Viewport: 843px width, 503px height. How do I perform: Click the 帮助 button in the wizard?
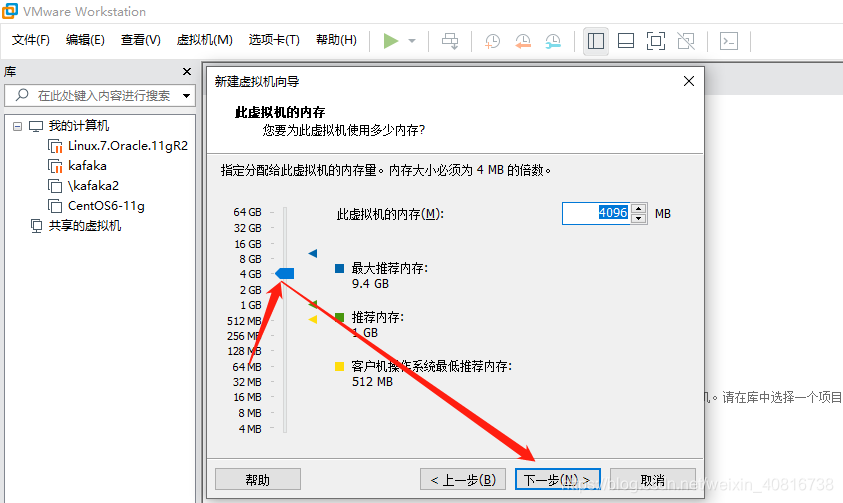click(x=258, y=479)
